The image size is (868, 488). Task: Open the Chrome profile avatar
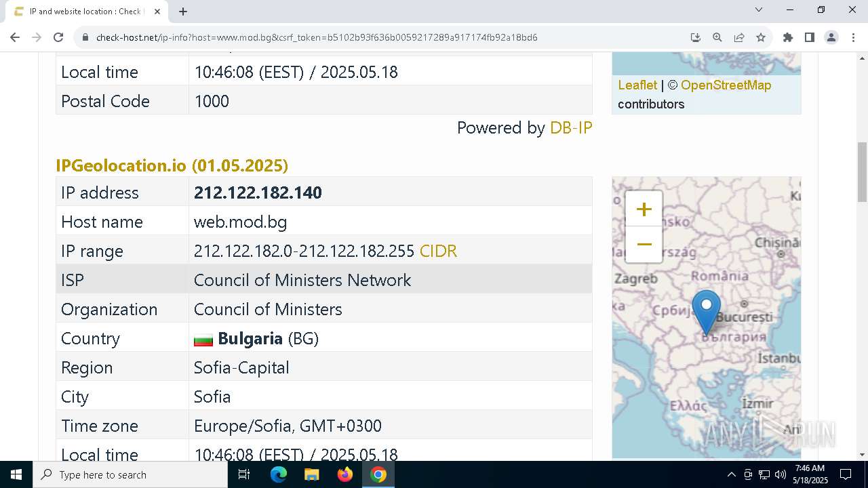point(831,37)
